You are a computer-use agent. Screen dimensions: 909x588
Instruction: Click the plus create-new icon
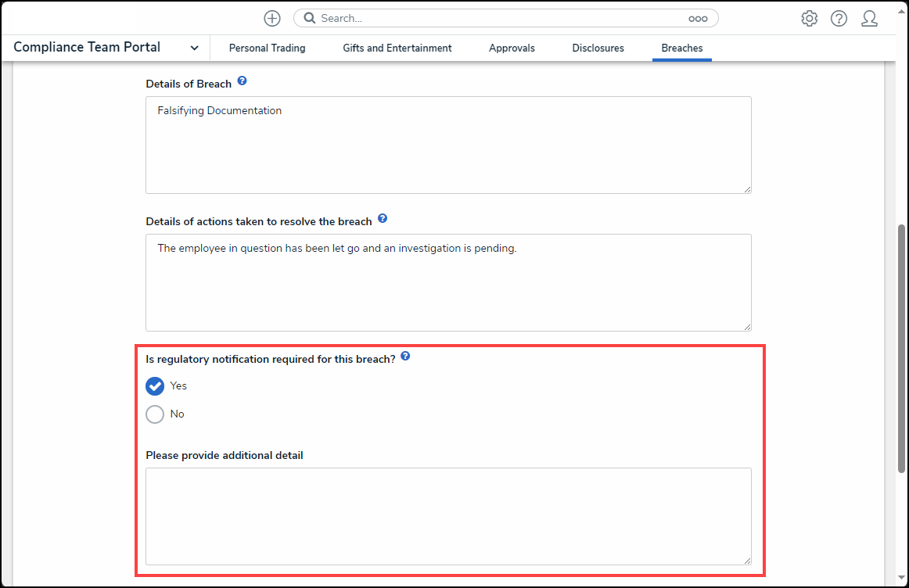(271, 18)
